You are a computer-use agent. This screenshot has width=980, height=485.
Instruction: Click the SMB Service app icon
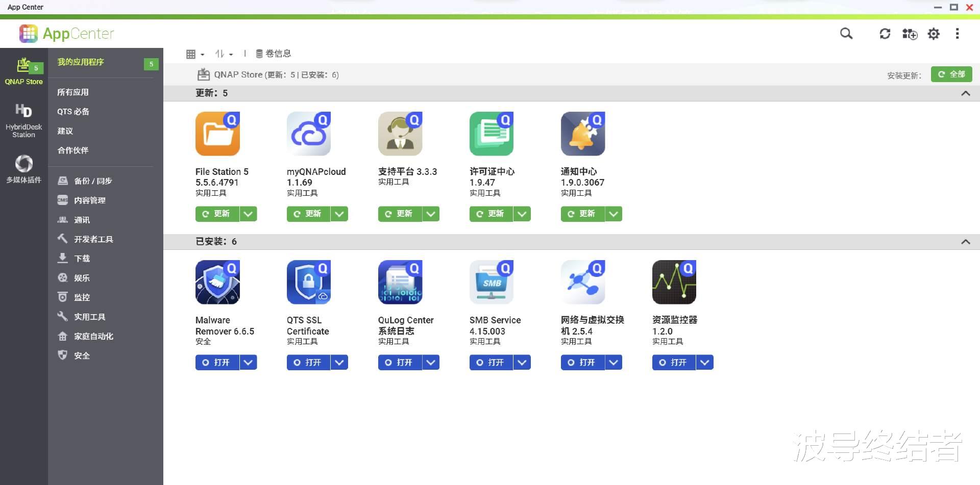[492, 282]
